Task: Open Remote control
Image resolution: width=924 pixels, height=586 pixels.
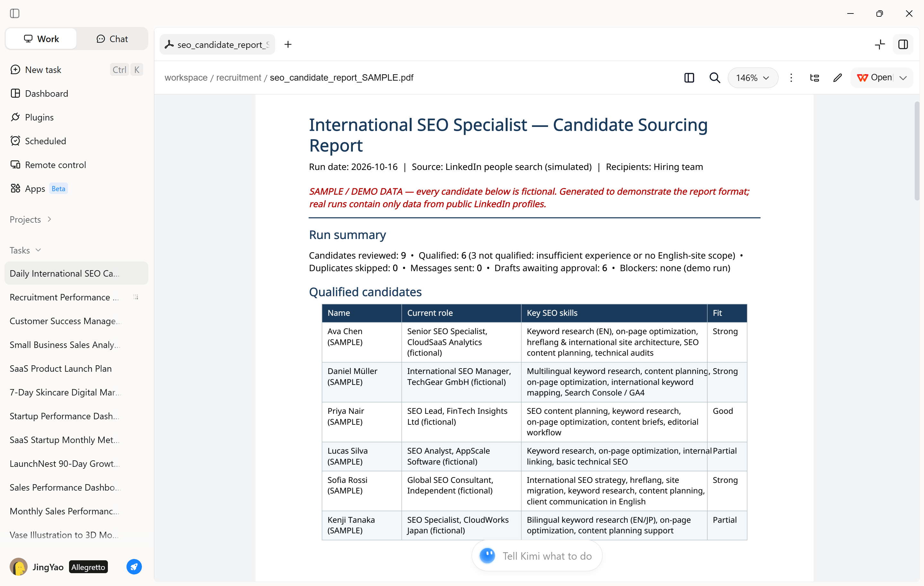Action: [76, 165]
